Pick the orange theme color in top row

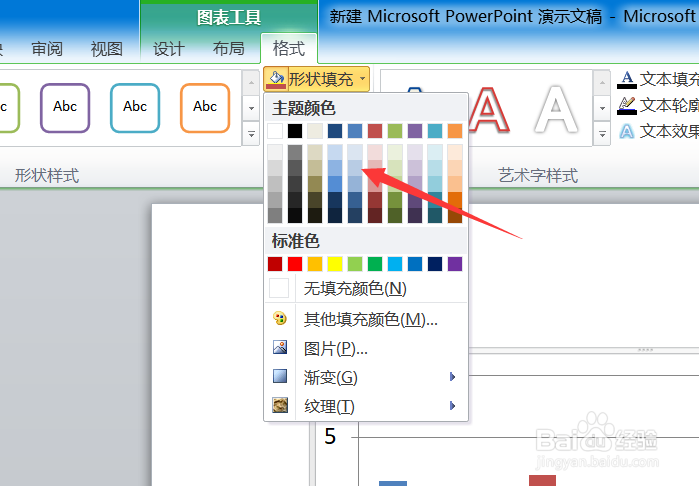point(455,131)
